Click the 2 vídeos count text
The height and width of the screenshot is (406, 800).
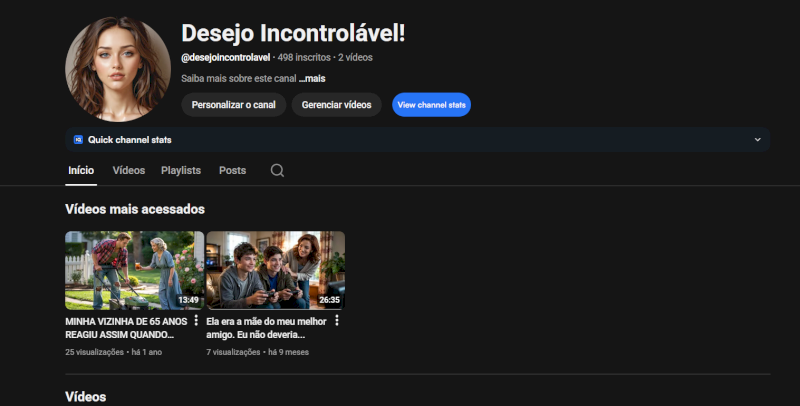click(355, 58)
